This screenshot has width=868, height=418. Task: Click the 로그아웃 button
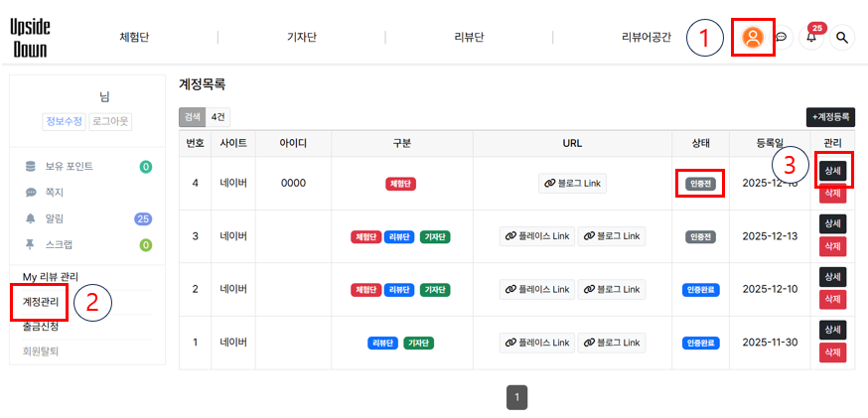[110, 122]
